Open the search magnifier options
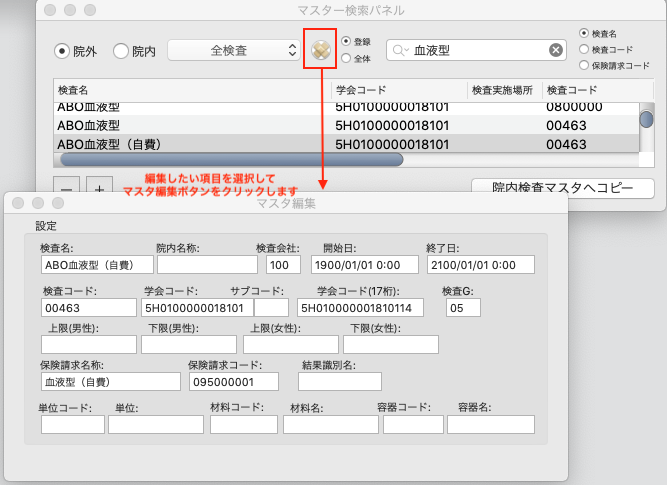 coord(400,51)
